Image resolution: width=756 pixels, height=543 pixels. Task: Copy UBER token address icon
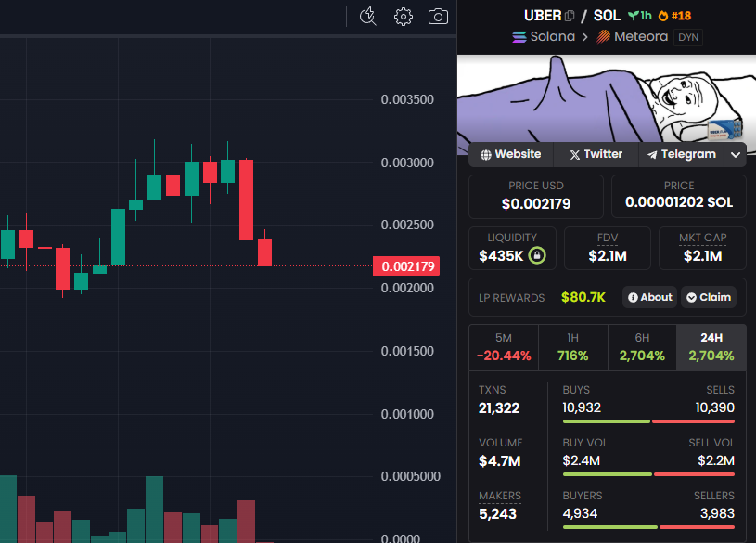click(x=570, y=16)
